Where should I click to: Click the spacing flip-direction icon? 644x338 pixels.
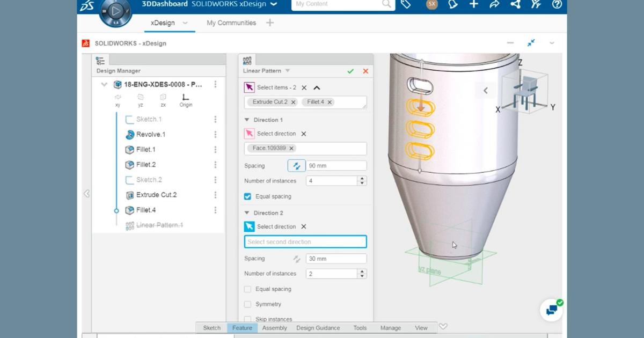[x=296, y=165]
